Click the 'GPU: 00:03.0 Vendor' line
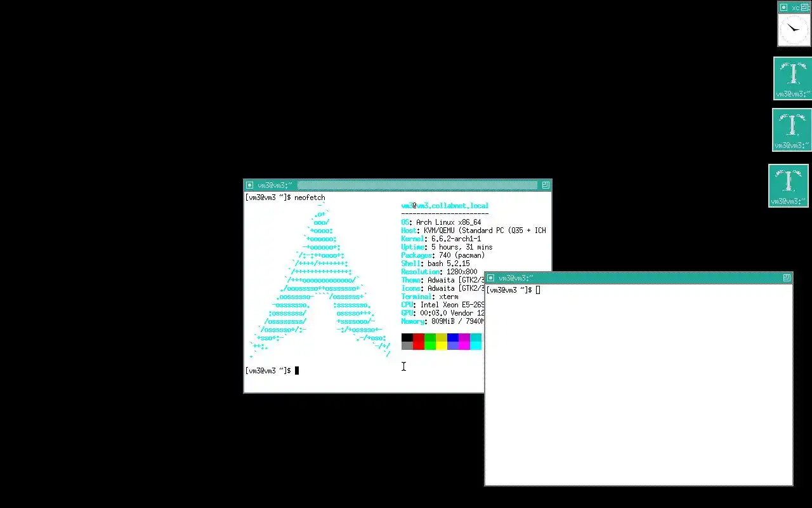Image resolution: width=812 pixels, height=508 pixels. tap(443, 313)
